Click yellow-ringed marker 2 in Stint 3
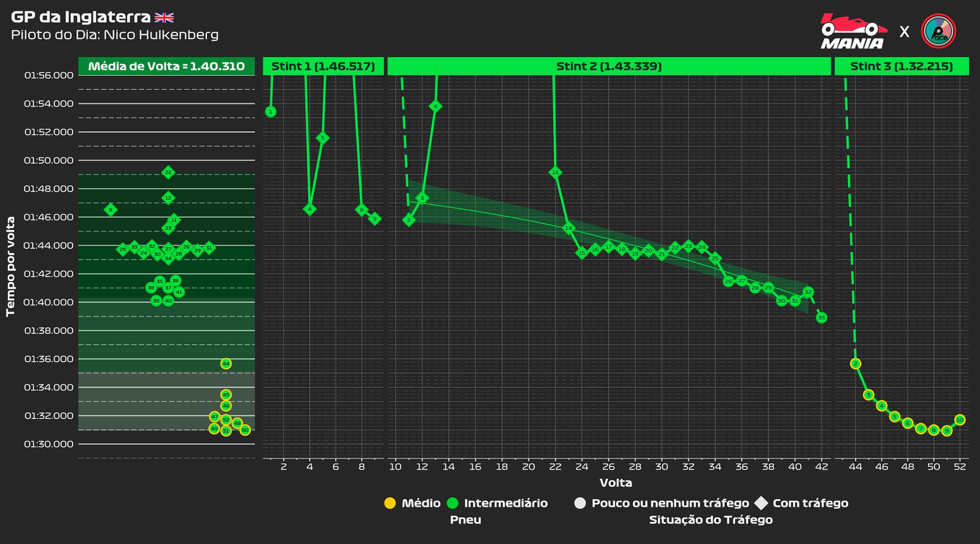This screenshot has height=544, width=980. [x=856, y=364]
